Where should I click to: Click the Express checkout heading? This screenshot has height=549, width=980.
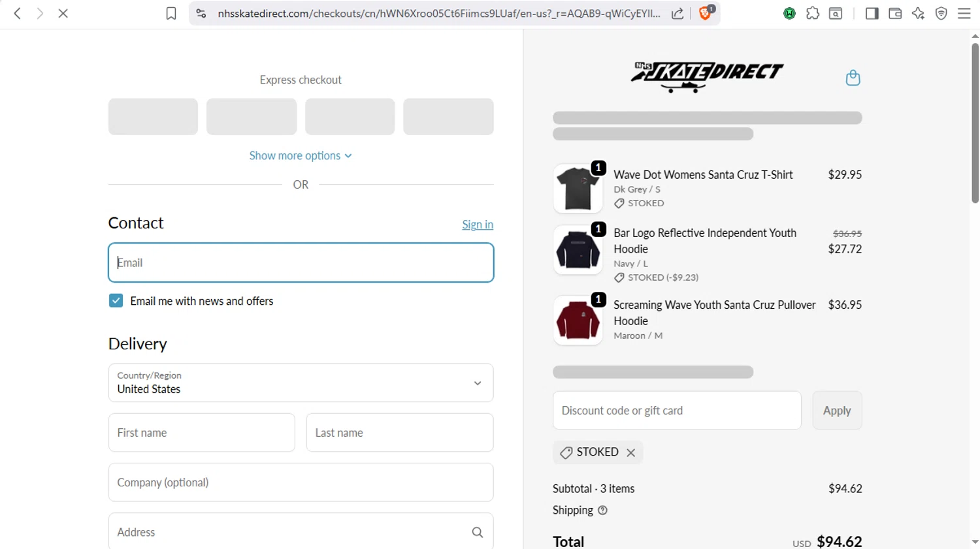[x=301, y=80]
